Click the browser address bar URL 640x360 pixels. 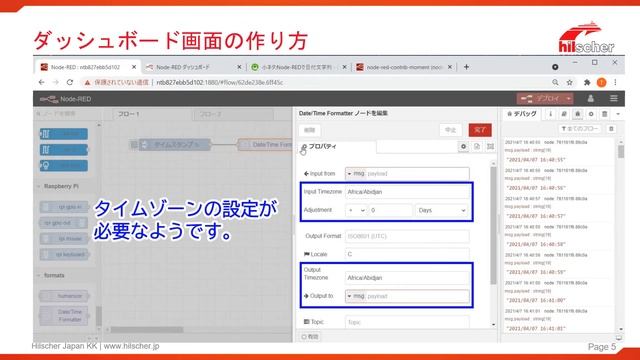click(220, 82)
